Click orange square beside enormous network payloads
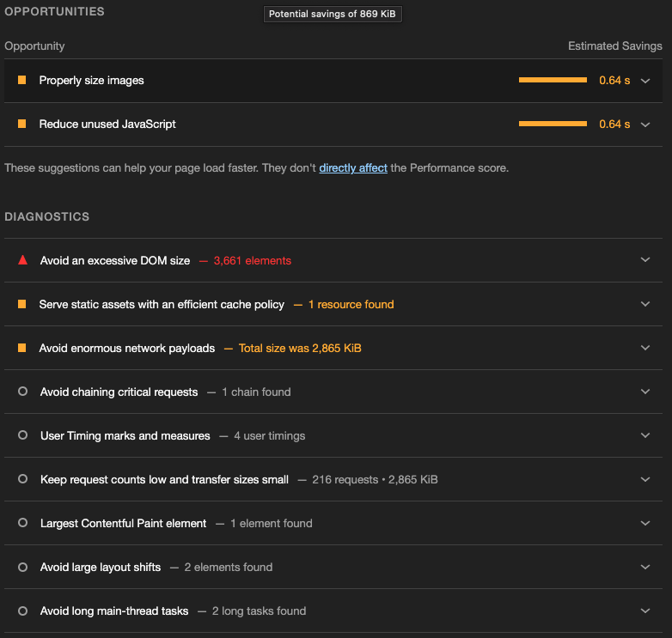 (22, 348)
